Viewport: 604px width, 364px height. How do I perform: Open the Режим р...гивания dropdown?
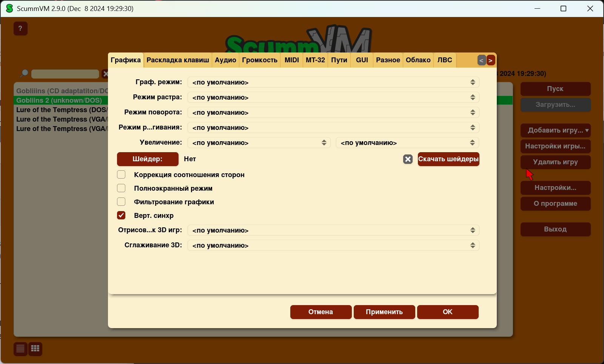pyautogui.click(x=333, y=128)
